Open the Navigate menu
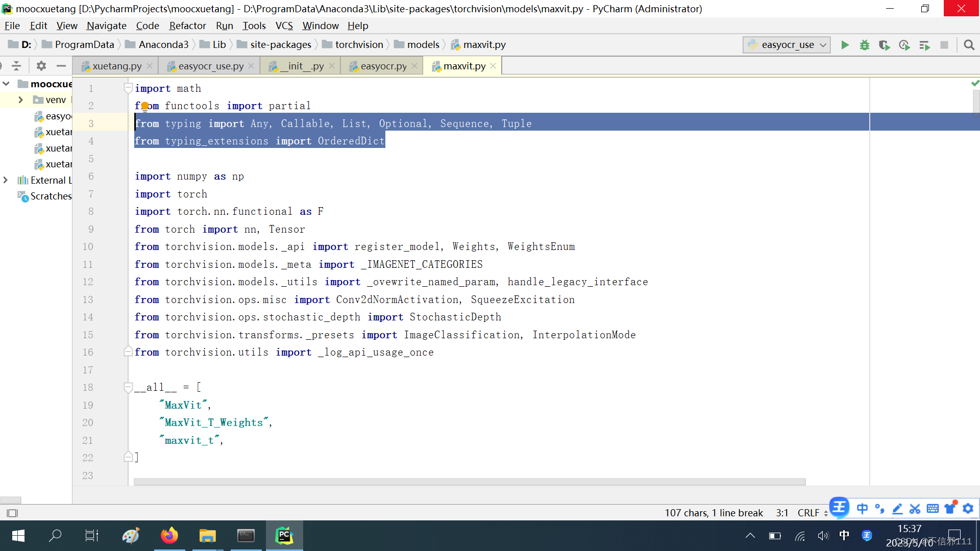Viewport: 980px width, 551px height. [x=106, y=26]
